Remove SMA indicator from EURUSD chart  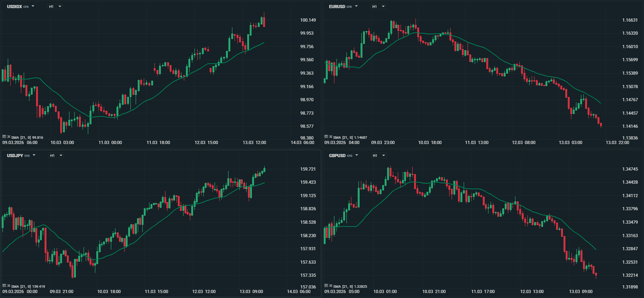(331, 137)
